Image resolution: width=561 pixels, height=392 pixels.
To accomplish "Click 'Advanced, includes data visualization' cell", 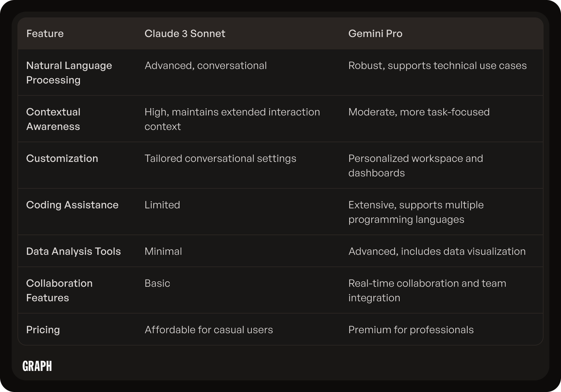I will 437,251.
